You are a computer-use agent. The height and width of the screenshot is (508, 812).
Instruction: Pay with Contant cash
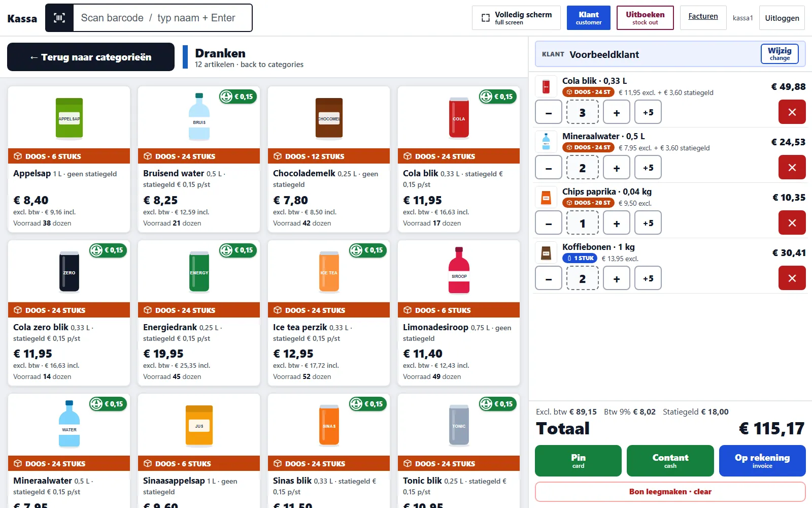point(670,461)
